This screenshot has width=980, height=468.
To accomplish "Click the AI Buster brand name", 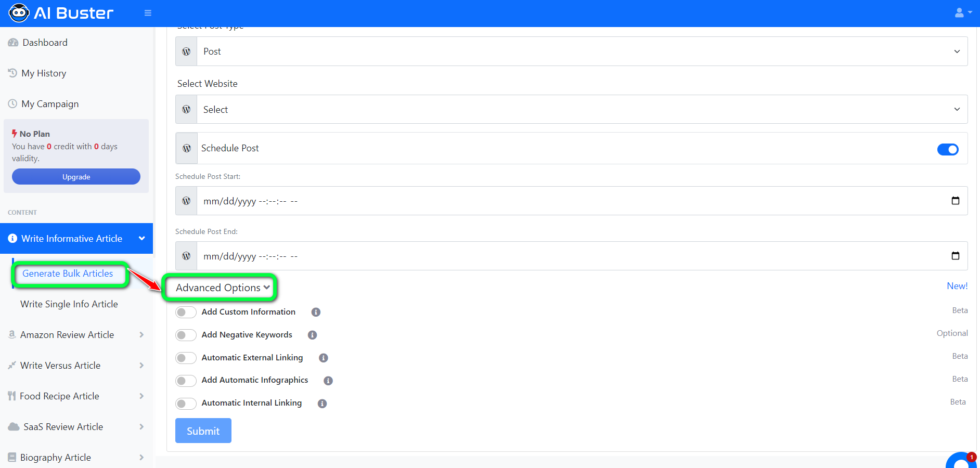I will coord(73,13).
